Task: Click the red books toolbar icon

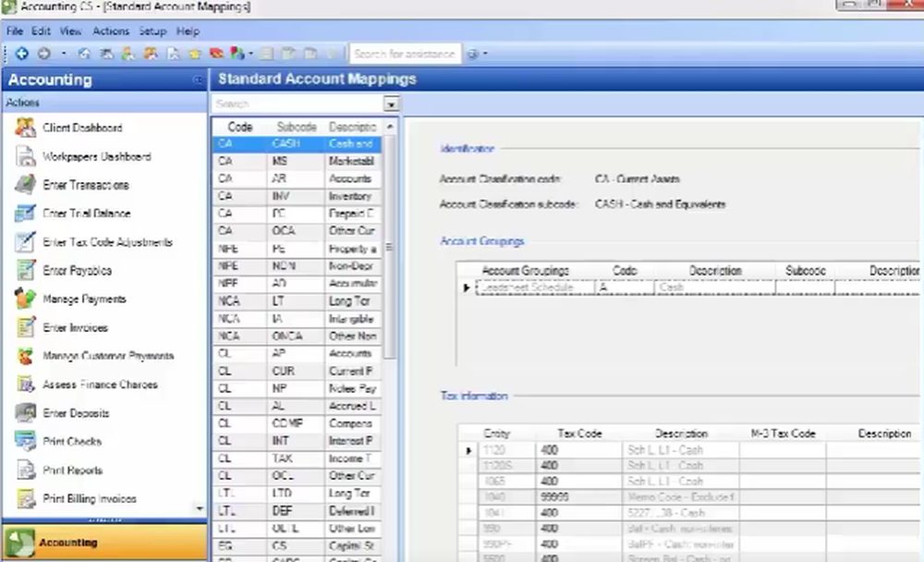Action: pos(216,54)
